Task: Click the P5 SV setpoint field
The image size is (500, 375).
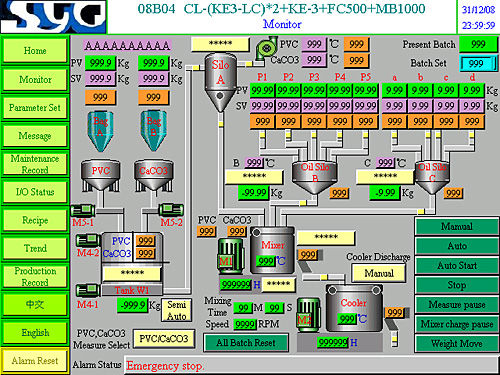Action: click(x=366, y=106)
